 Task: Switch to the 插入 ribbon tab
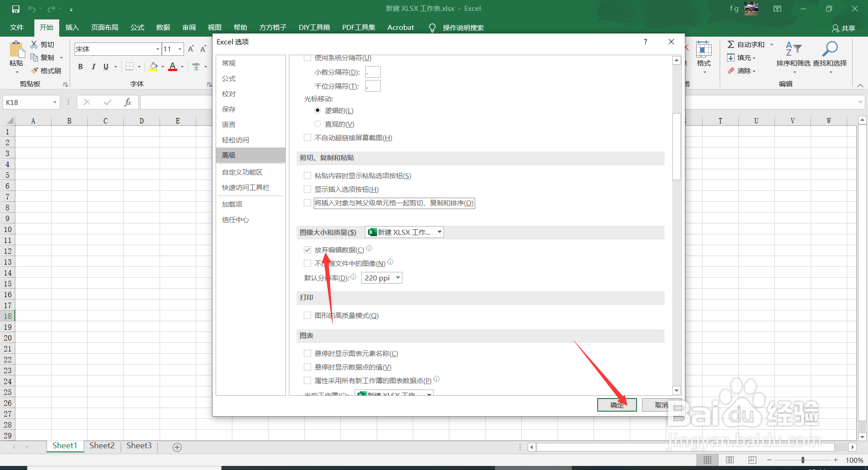point(72,27)
